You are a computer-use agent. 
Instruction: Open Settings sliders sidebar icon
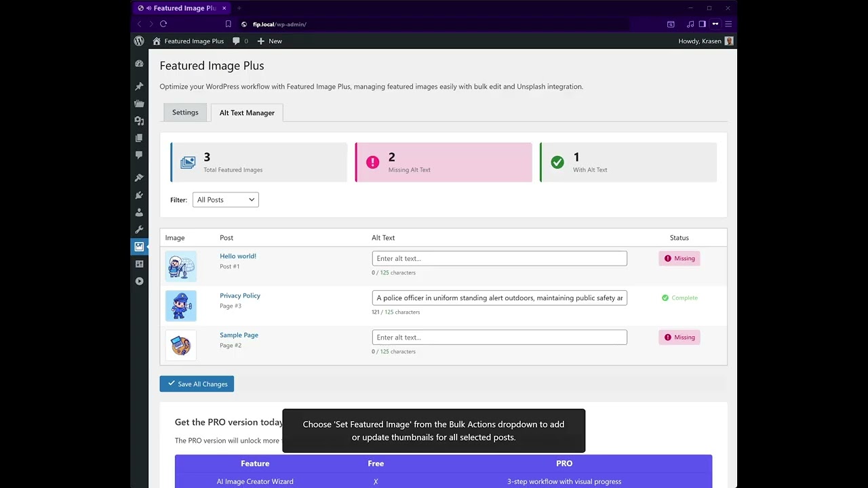(x=139, y=264)
